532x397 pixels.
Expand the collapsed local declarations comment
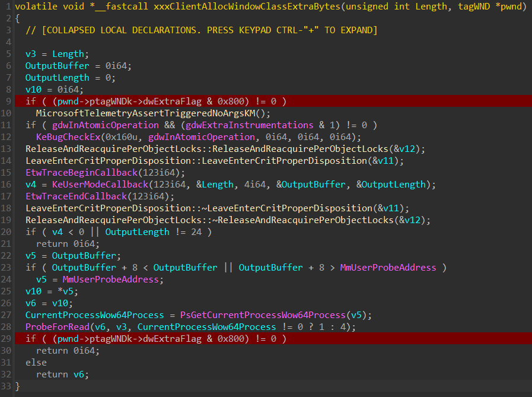[x=202, y=30]
